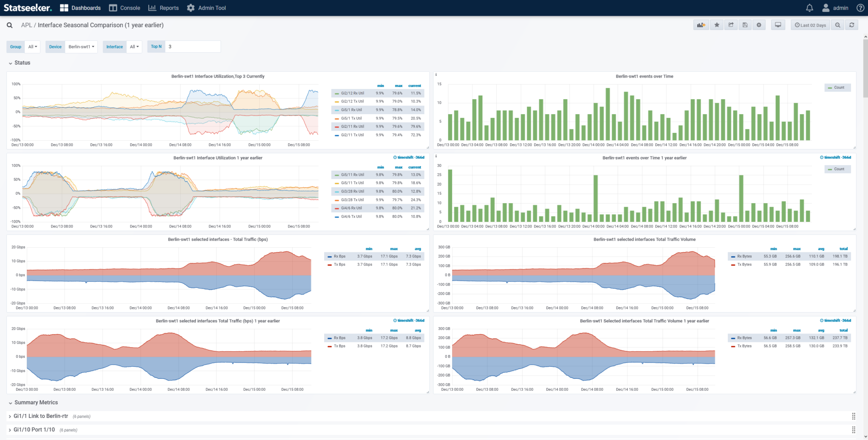Star this dashboard as favorite

tap(717, 25)
